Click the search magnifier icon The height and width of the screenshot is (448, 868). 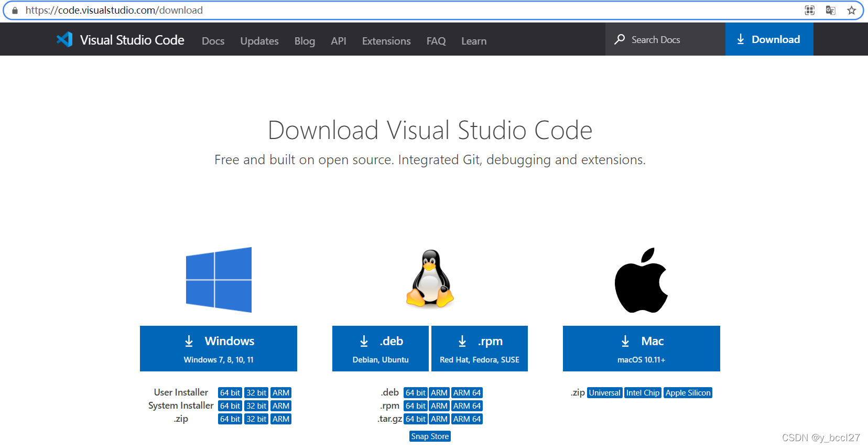point(620,39)
